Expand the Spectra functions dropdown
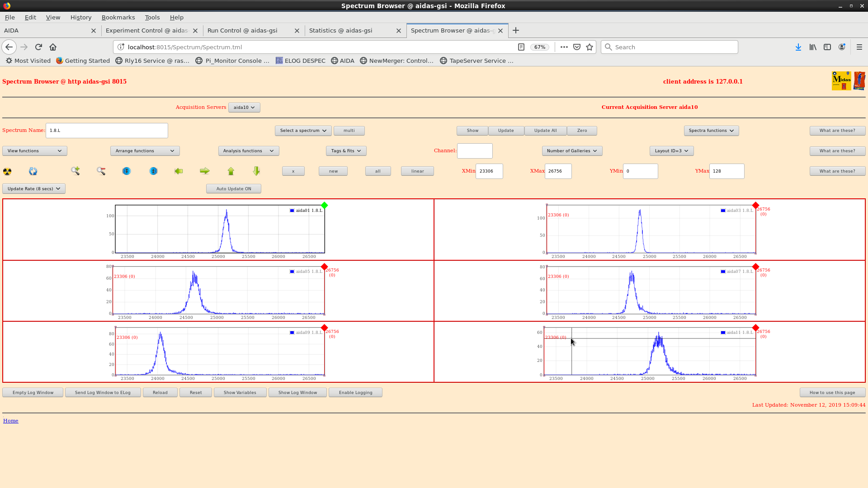Screen dimensions: 868x488 [x=711, y=131]
